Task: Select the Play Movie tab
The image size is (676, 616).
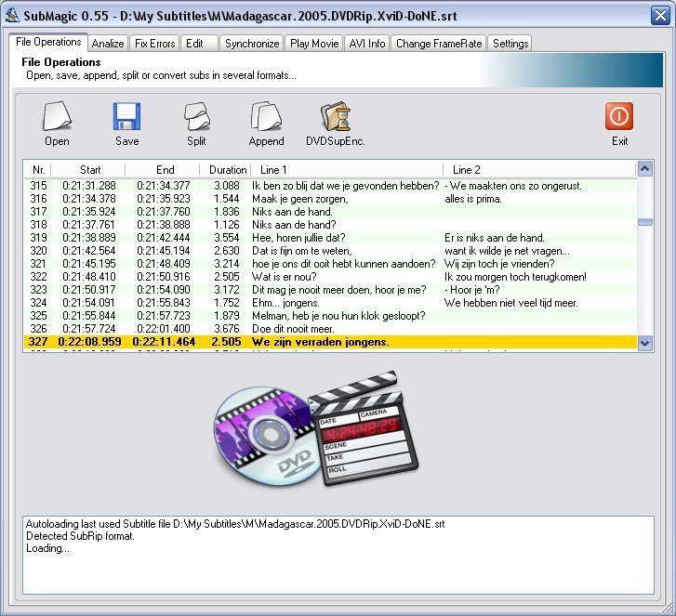Action: (313, 44)
